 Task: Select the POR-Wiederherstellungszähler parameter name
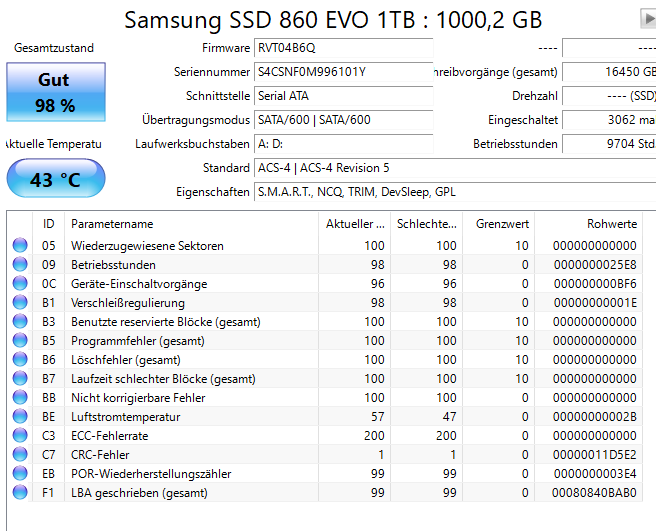click(151, 474)
